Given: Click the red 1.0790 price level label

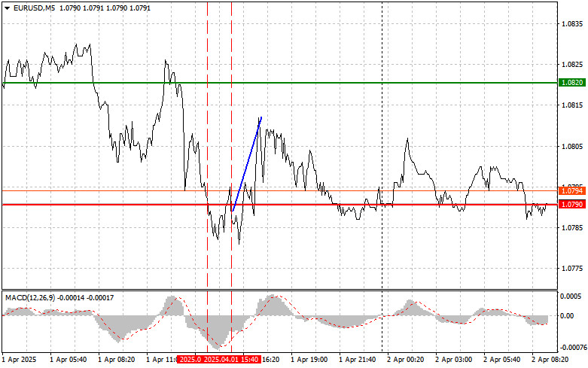Looking at the screenshot, I should pyautogui.click(x=572, y=204).
